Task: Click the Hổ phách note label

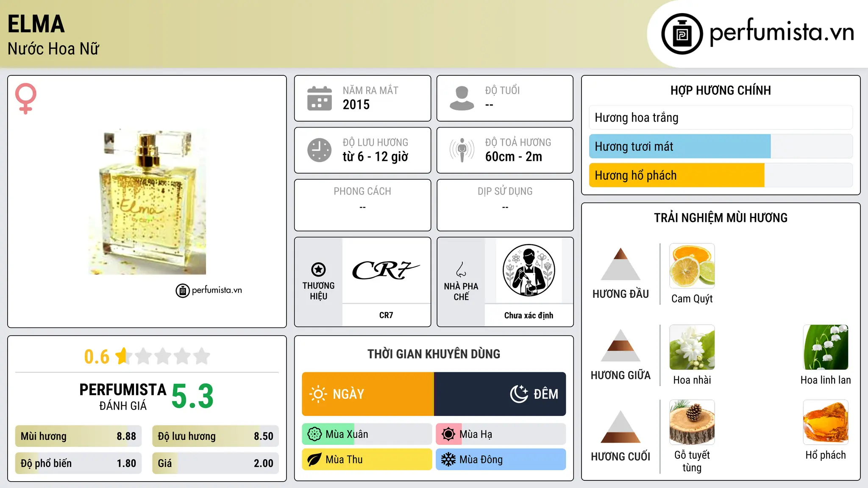Action: 826,455
